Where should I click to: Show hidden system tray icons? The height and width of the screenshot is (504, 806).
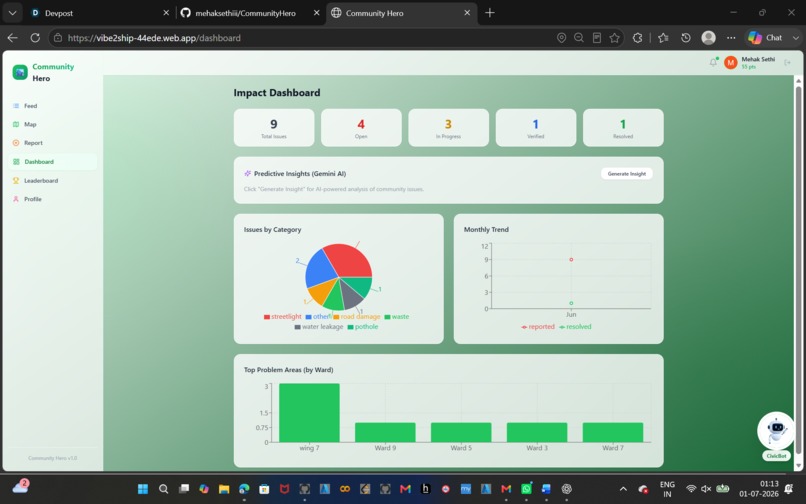[x=623, y=489]
